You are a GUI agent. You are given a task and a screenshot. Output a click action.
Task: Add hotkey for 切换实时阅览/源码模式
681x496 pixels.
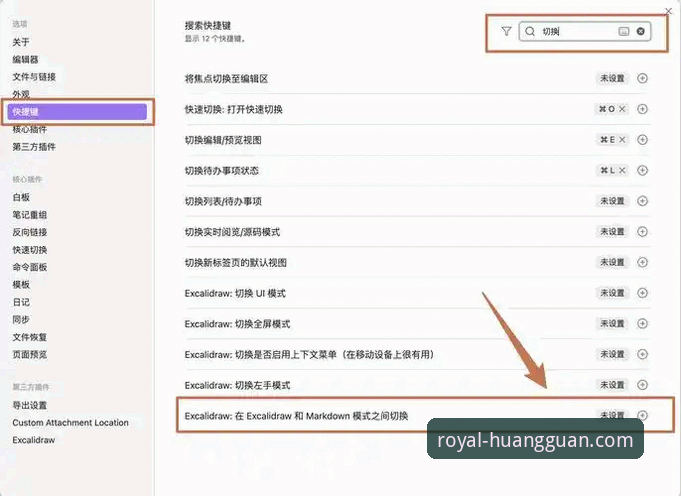(642, 232)
